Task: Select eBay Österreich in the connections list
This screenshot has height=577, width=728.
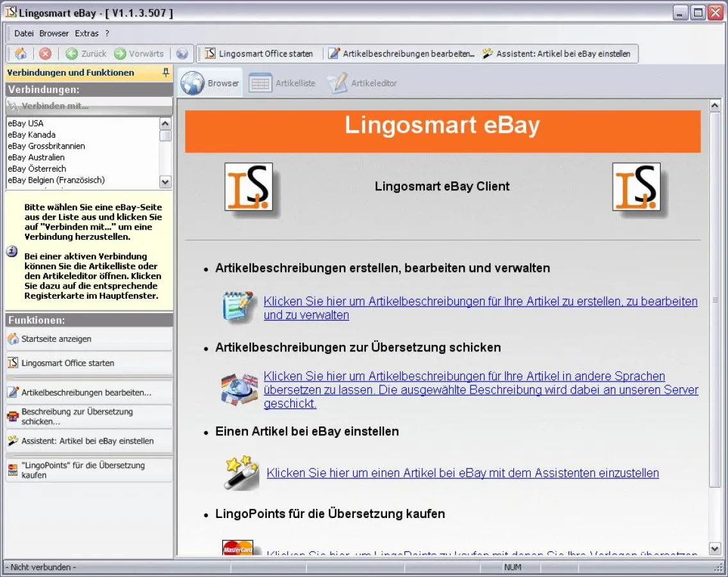Action: [36, 169]
